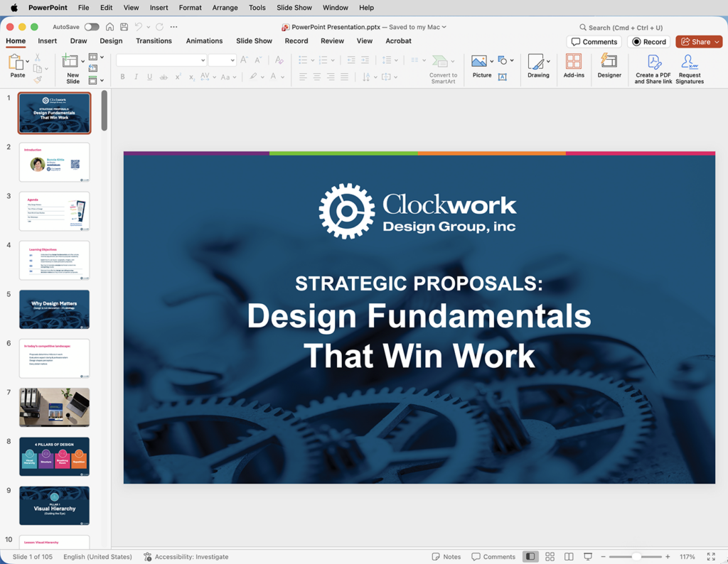
Task: Open the Insert ribbon tab
Action: (48, 40)
